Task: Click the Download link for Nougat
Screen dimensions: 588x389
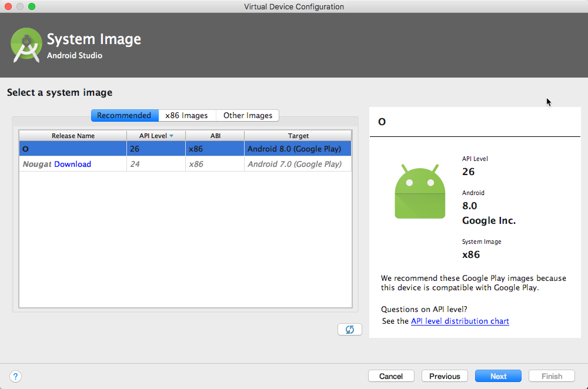Action: coord(72,164)
